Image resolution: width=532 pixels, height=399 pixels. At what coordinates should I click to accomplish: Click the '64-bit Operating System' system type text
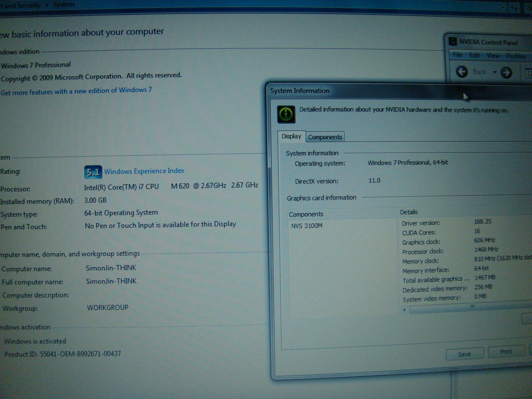point(121,213)
